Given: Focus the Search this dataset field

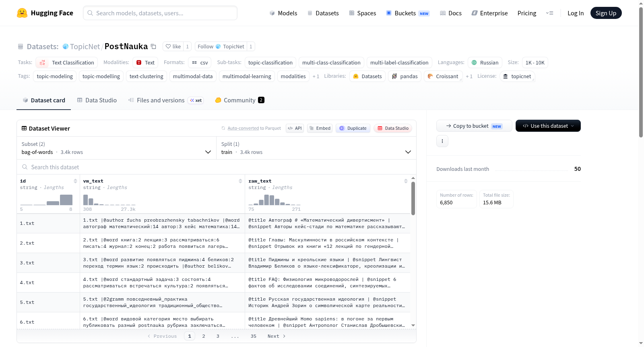Looking at the screenshot, I should tap(217, 167).
